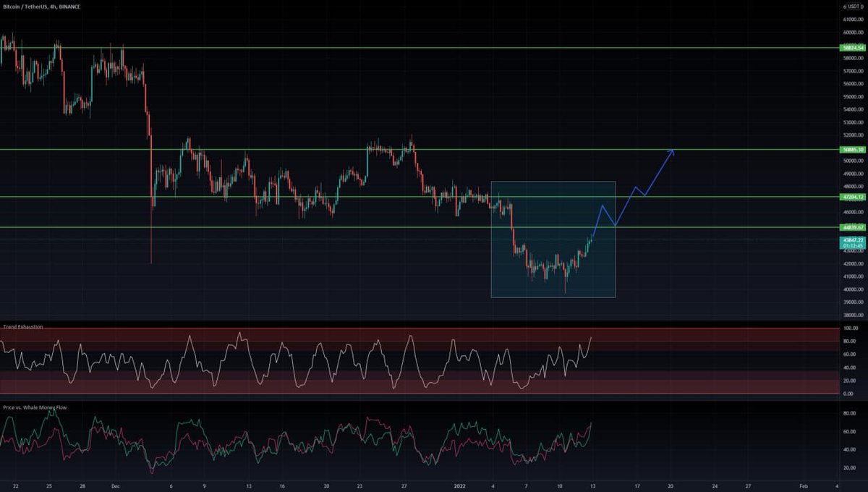Click the 61000.00 price axis value
The width and height of the screenshot is (868, 492).
tap(852, 20)
